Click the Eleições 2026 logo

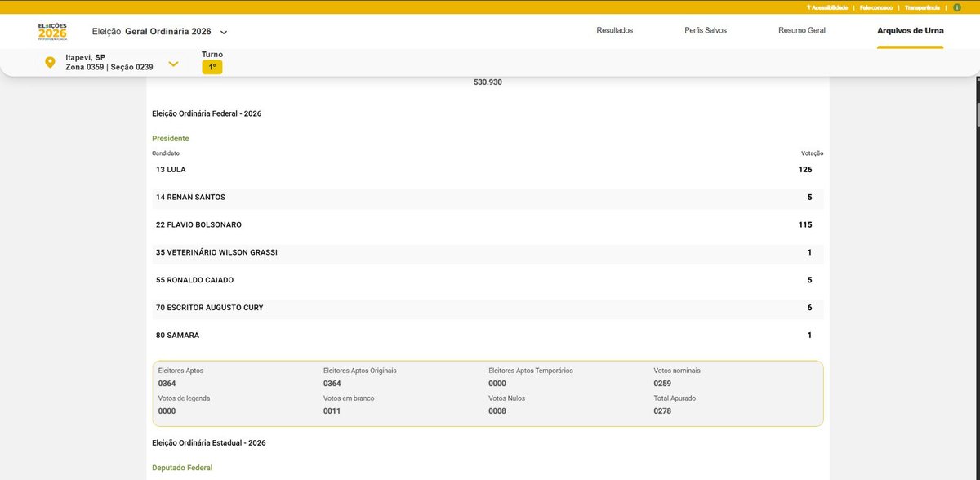click(52, 32)
